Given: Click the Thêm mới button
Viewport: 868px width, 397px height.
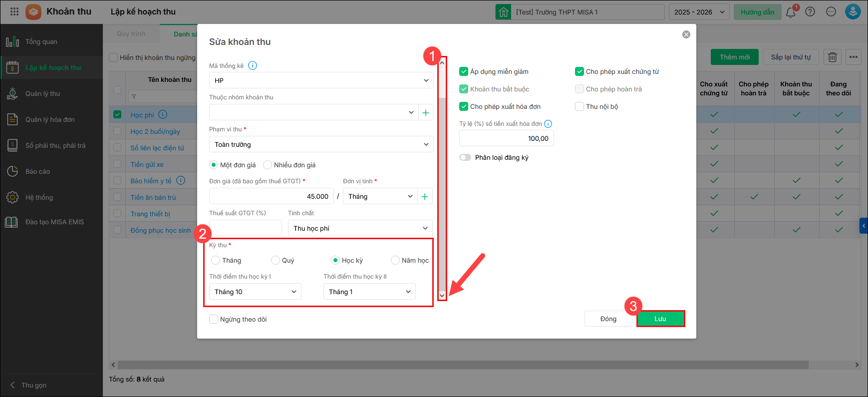Looking at the screenshot, I should [735, 57].
